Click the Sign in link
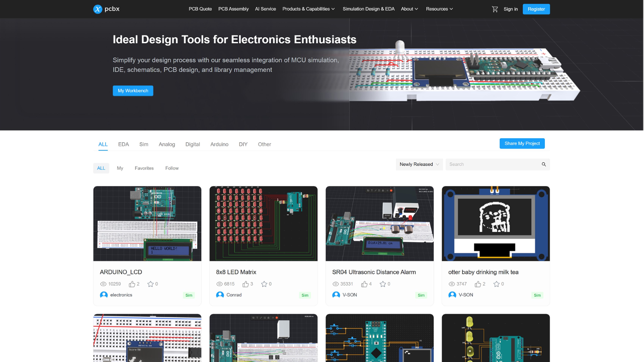This screenshot has width=644, height=362. 511,9
